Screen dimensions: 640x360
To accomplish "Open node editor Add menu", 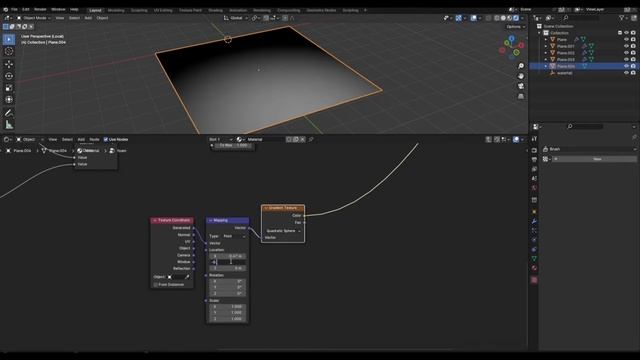I will coord(81,140).
